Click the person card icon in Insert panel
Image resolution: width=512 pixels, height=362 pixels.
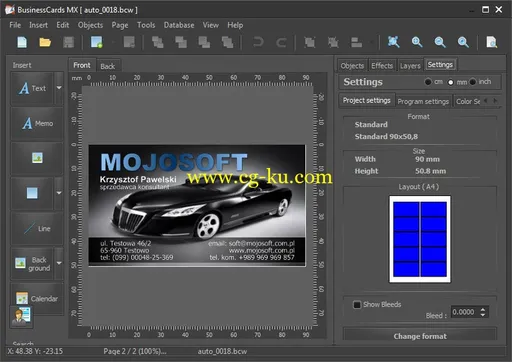click(x=21, y=316)
